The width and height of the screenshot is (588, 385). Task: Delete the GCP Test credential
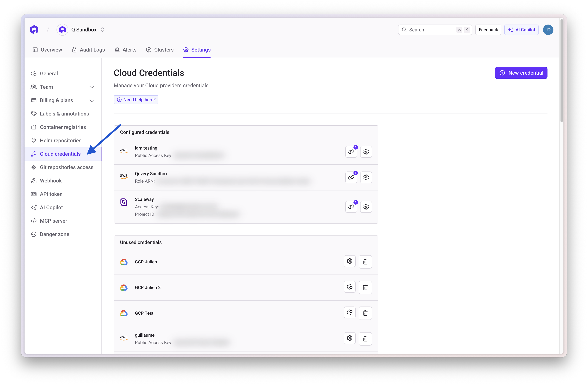[x=365, y=313]
